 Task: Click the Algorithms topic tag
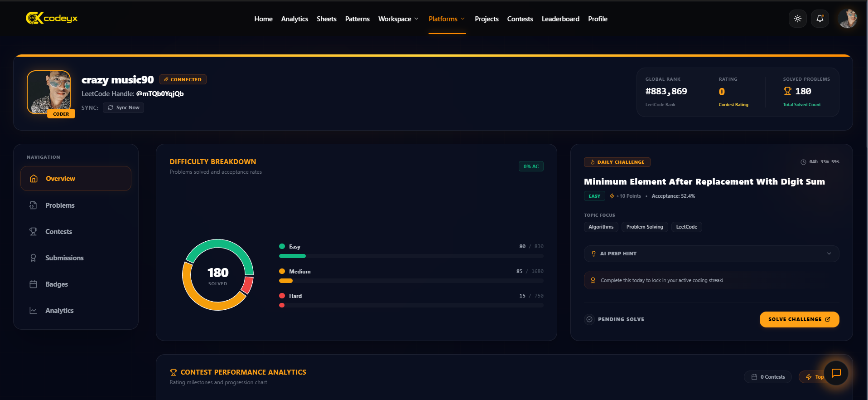601,227
